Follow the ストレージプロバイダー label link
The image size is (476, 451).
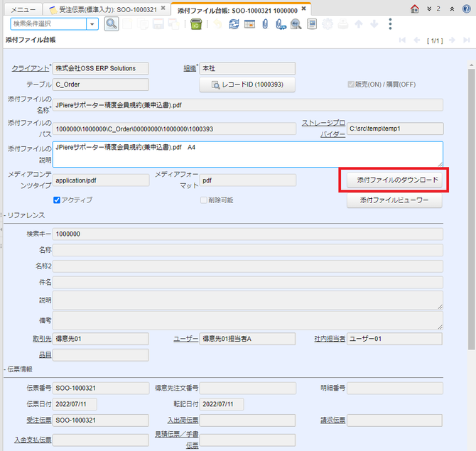(323, 129)
